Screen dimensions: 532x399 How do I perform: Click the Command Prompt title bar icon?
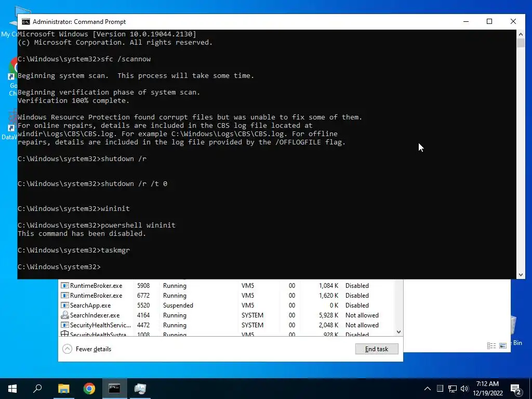26,22
